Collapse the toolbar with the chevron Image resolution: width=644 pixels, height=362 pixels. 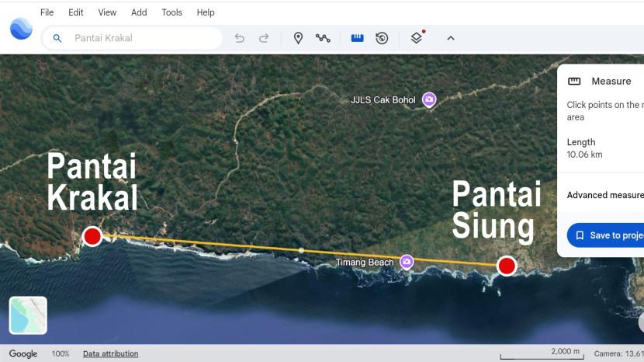pyautogui.click(x=451, y=38)
